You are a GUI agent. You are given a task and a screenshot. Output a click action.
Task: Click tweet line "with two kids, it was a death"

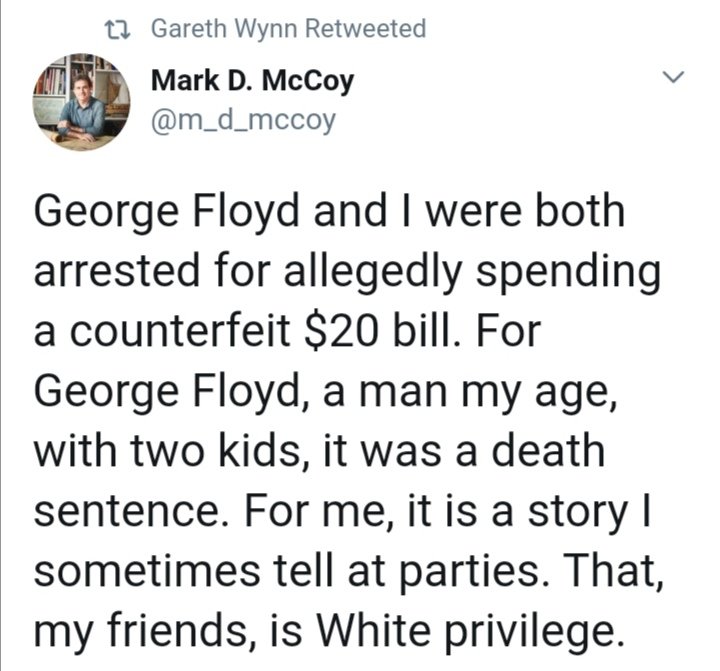pyautogui.click(x=319, y=450)
